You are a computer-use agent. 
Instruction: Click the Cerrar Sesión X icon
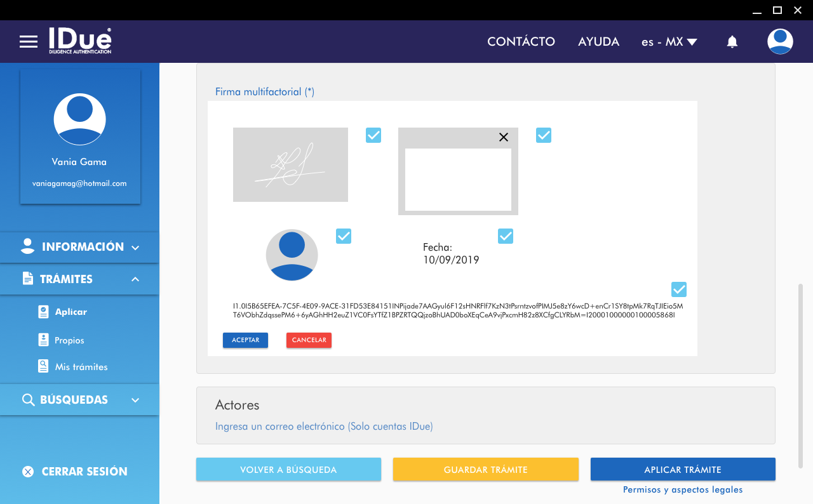point(28,472)
